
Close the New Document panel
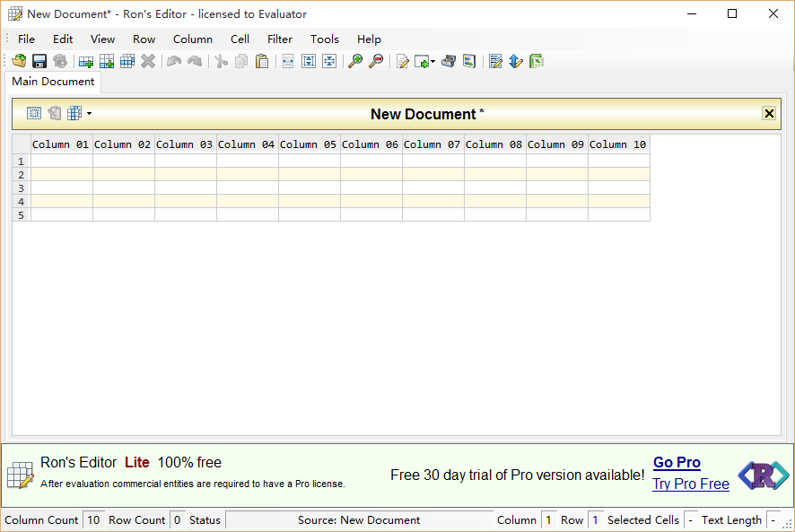[769, 113]
